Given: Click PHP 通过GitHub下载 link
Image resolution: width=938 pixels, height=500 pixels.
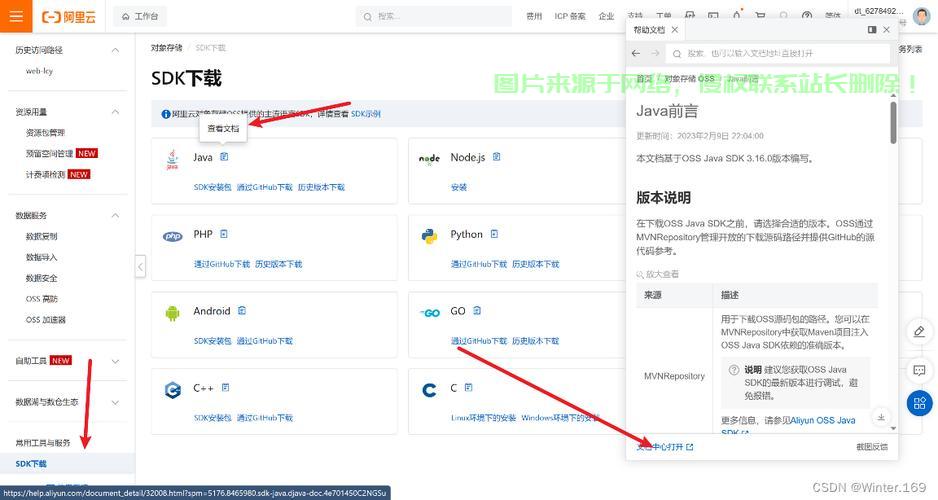Looking at the screenshot, I should click(x=222, y=264).
